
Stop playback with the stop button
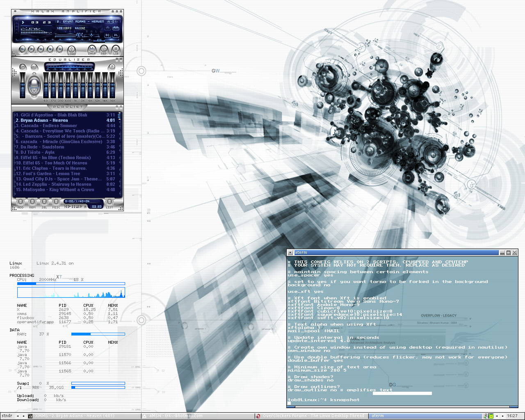(x=50, y=49)
